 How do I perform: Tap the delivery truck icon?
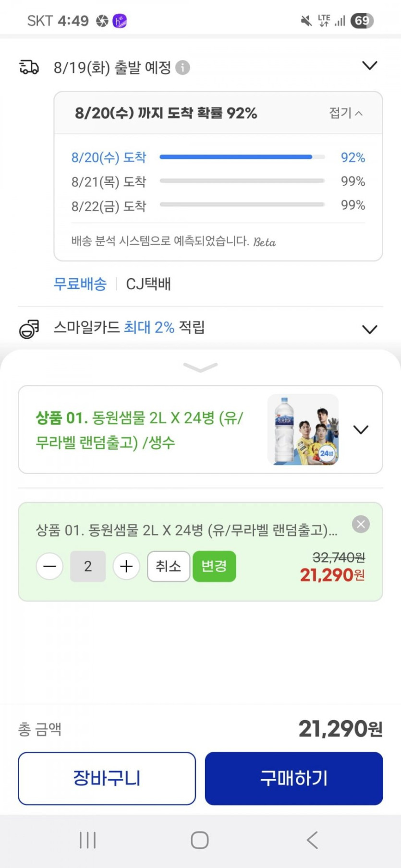29,67
